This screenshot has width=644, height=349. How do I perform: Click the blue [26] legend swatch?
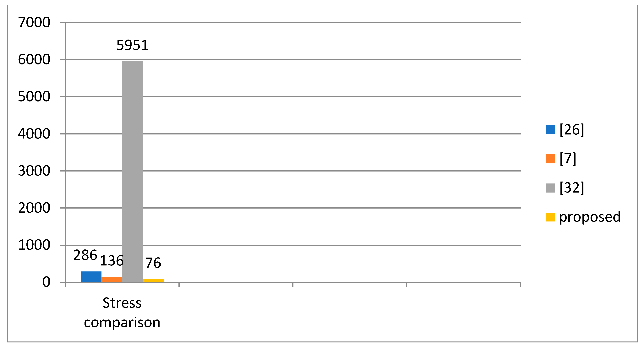click(x=550, y=130)
